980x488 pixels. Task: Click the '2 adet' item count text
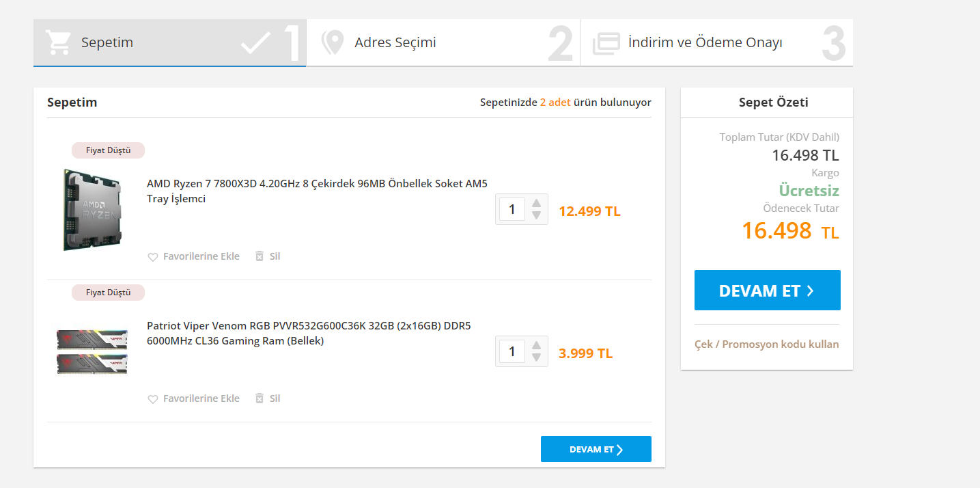(555, 103)
